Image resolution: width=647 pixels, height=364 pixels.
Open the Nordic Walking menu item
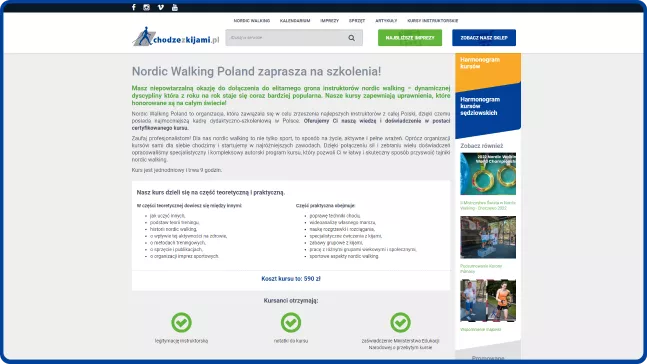point(252,21)
